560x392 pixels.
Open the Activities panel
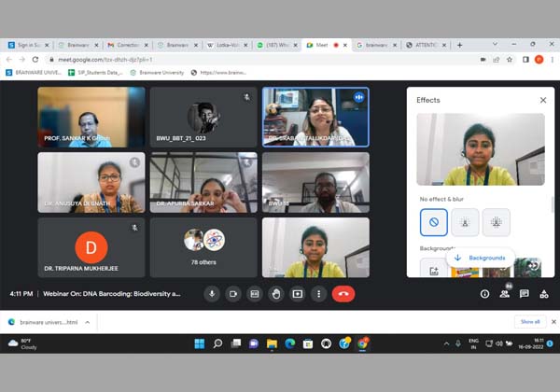[543, 294]
